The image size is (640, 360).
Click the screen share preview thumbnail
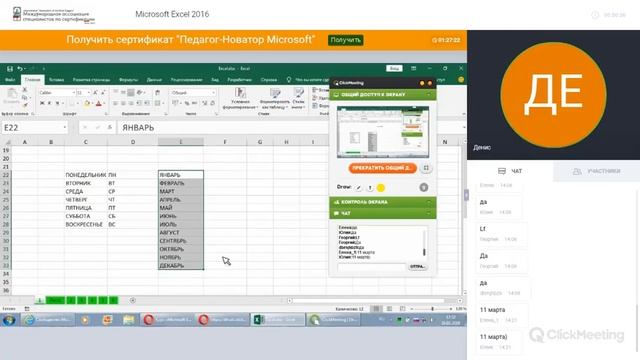click(x=383, y=131)
